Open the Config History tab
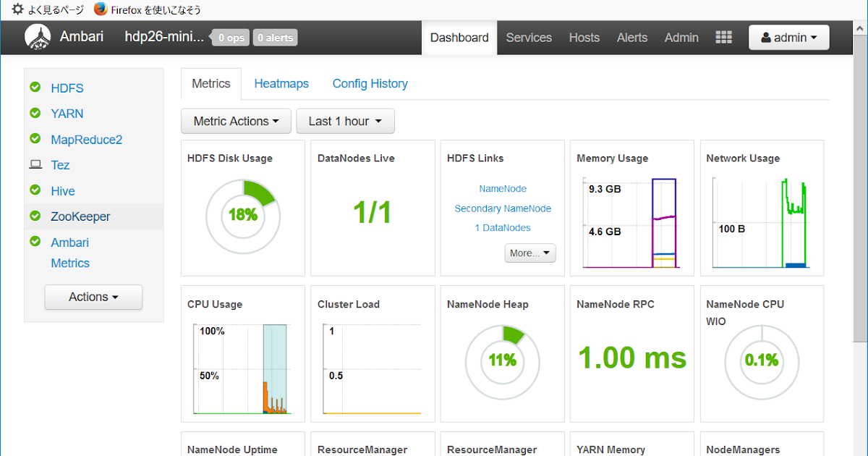Screen dimensions: 868x456 pos(370,84)
